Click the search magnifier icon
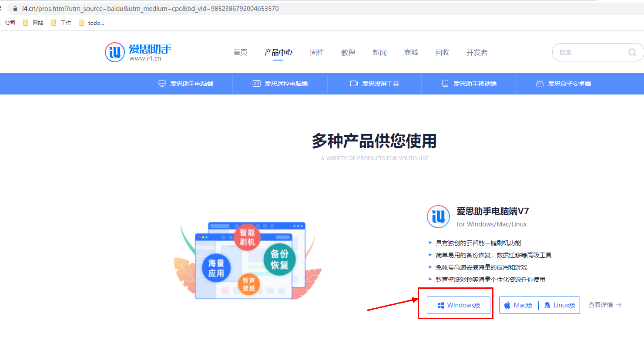644x344 pixels. [x=632, y=52]
